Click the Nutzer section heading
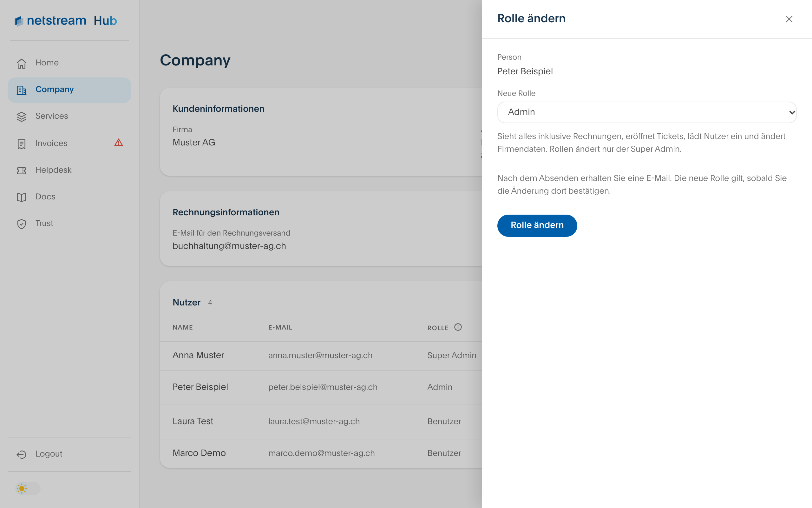The width and height of the screenshot is (812, 508). pos(186,302)
